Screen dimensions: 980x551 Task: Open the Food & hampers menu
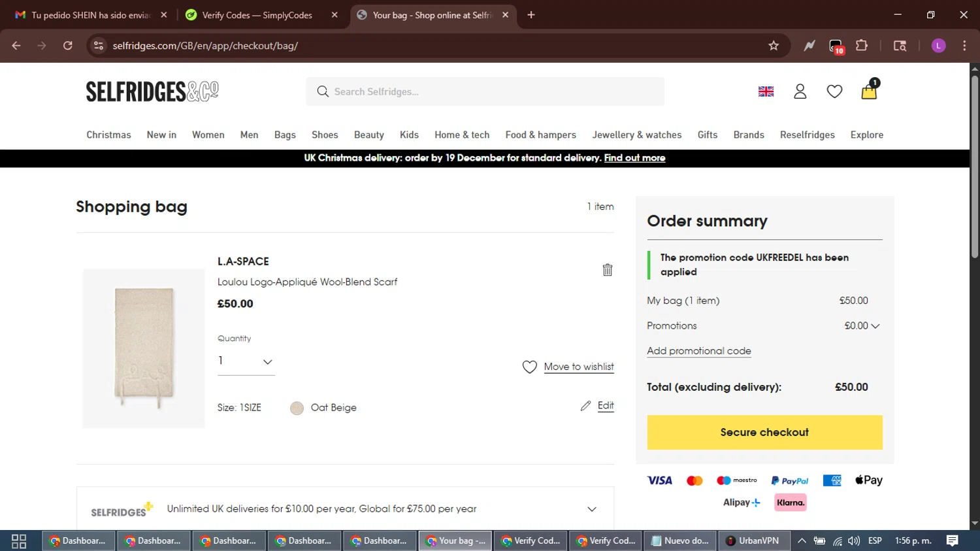pos(541,135)
